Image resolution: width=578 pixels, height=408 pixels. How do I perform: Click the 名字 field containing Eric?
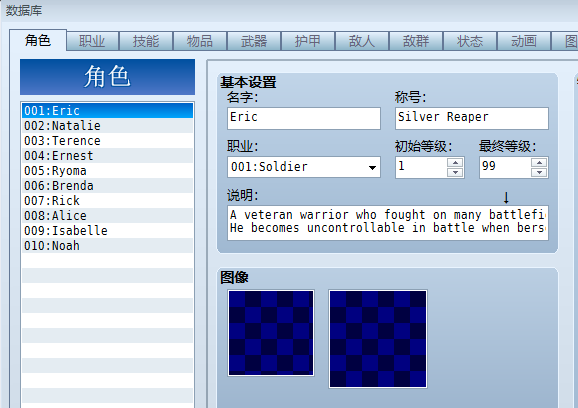tap(304, 118)
